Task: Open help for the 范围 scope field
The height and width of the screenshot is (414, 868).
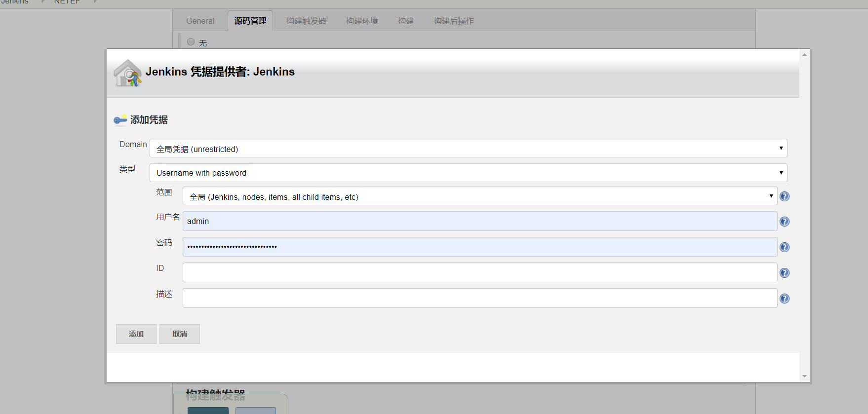Action: (785, 196)
